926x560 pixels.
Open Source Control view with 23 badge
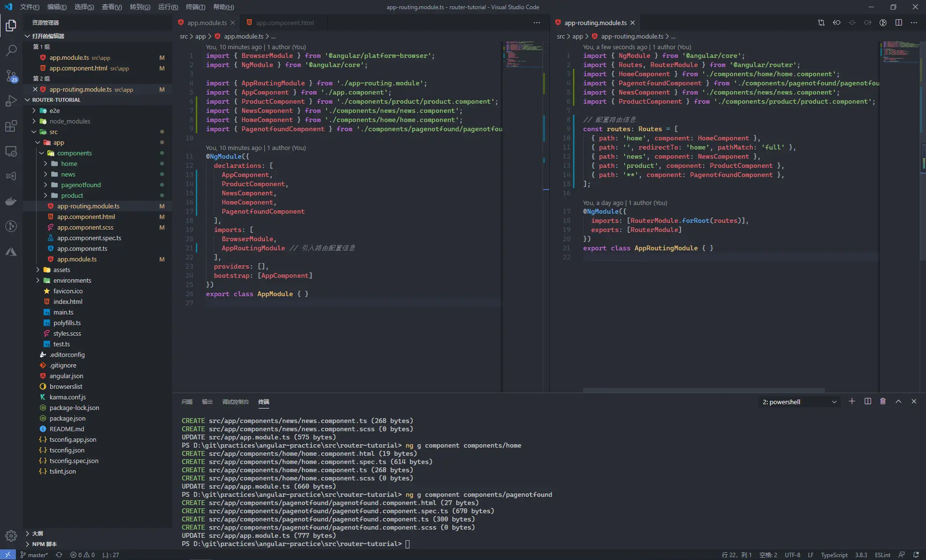click(11, 76)
